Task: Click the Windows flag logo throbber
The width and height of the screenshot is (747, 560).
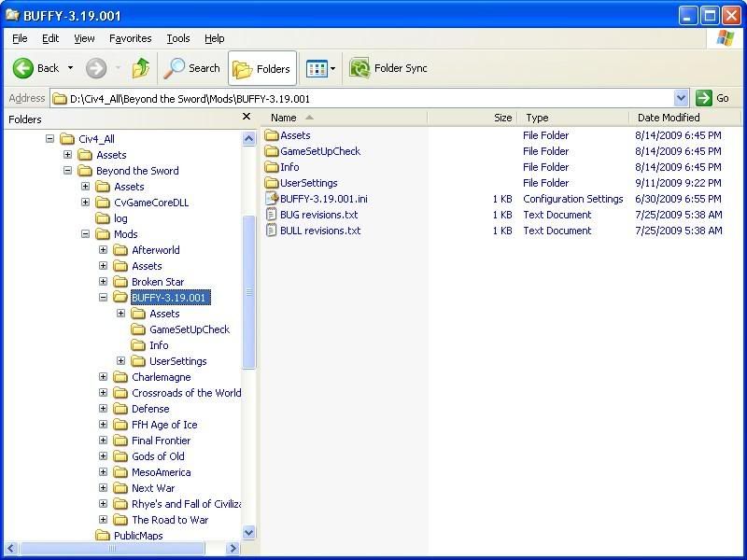Action: pyautogui.click(x=725, y=38)
